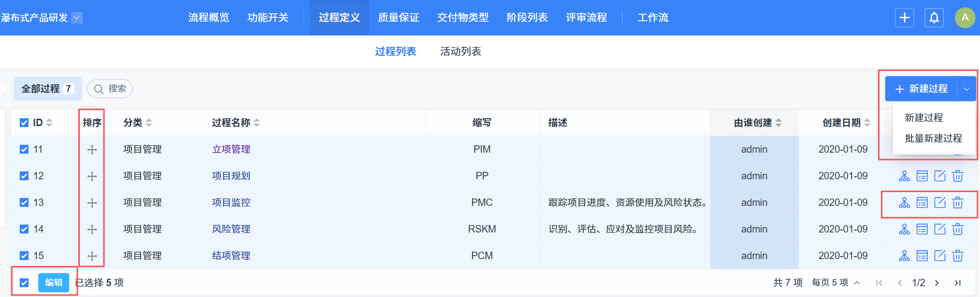980x297 pixels.
Task: Click the drag-sort handle for row 11
Action: point(92,149)
